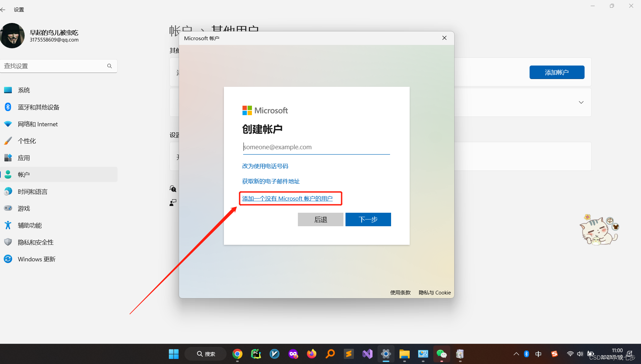
Task: Click 改为使用电话号码 link
Action: 265,166
